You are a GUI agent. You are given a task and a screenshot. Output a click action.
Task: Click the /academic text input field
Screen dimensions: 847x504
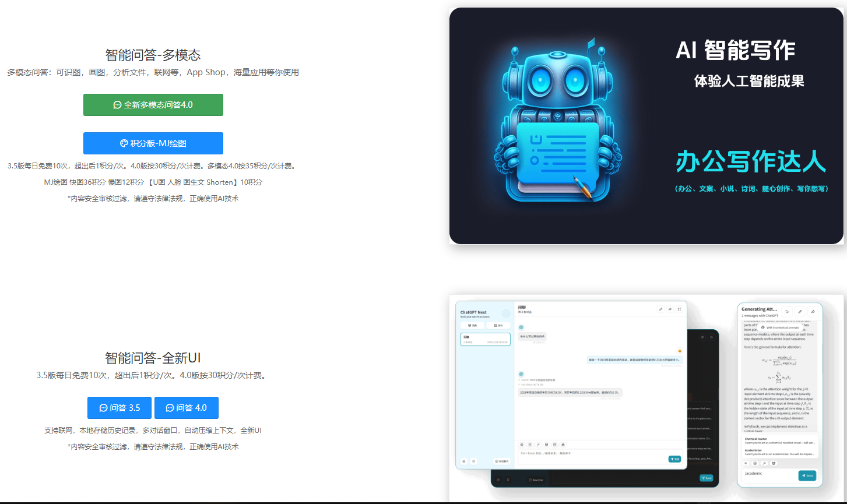(769, 474)
